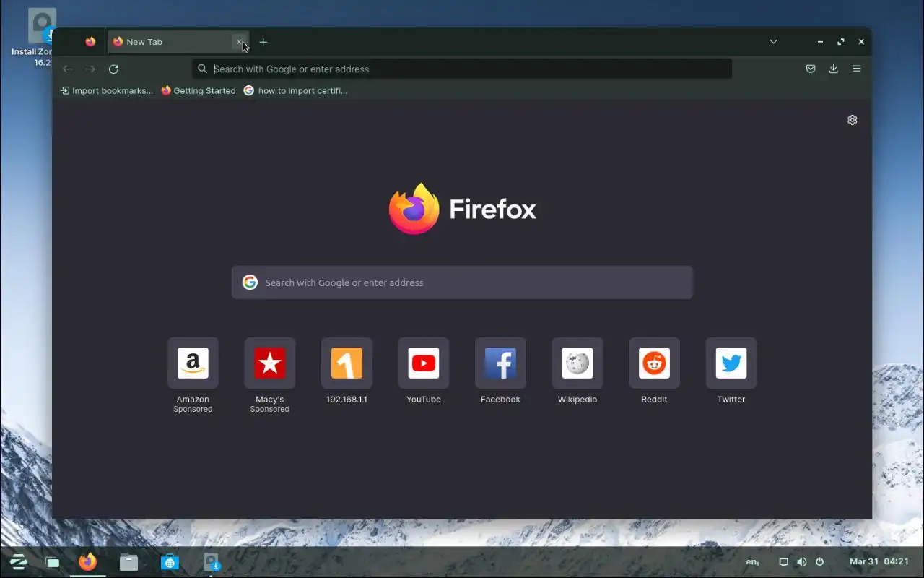Go back one page arrow
This screenshot has height=578, width=924.
coord(67,69)
